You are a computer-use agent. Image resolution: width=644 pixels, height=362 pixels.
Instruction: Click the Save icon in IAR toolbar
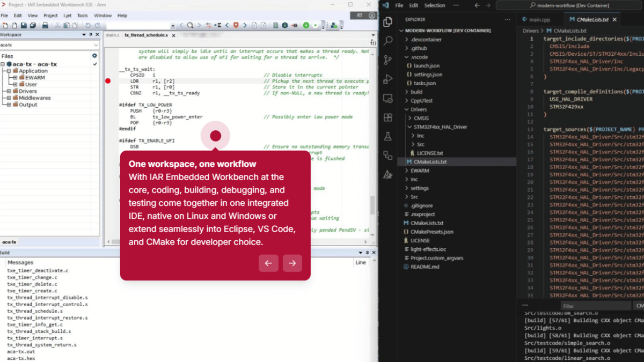(24, 25)
